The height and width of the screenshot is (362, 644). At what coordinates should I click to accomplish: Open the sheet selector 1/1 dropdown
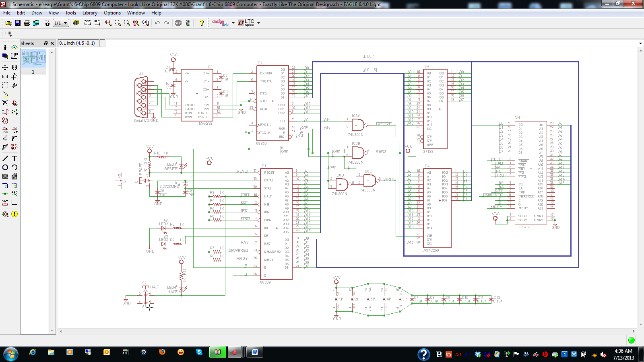61,23
